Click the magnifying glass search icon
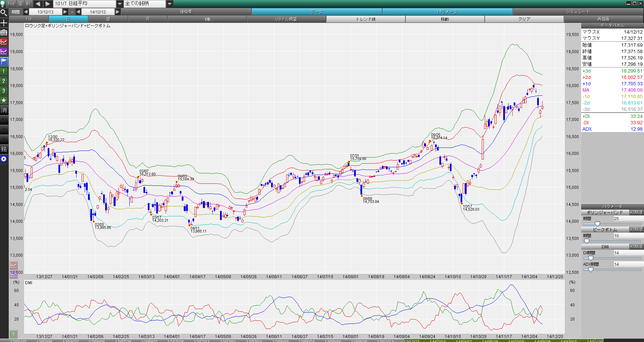Image resolution: width=644 pixels, height=342 pixels. 4,13
